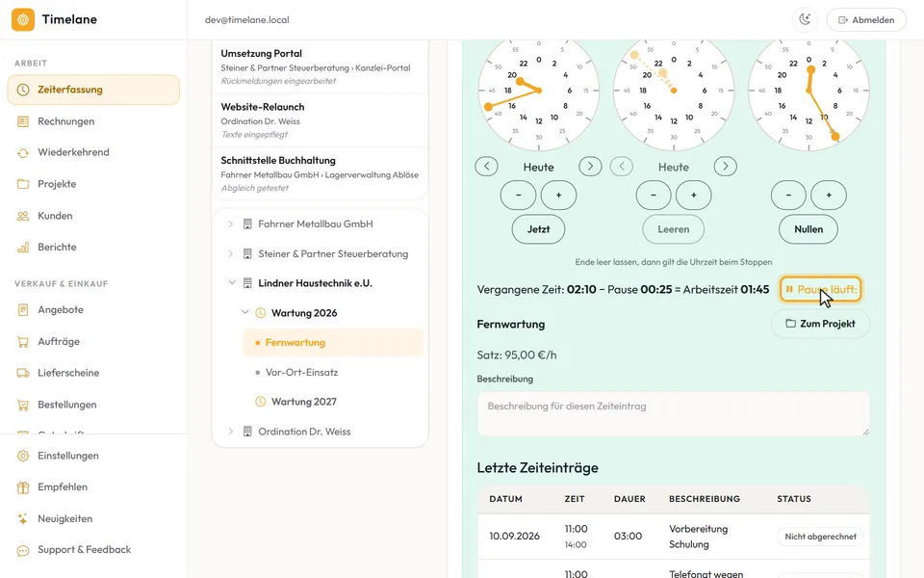Click the Kunden people icon
This screenshot has height=578, width=924.
[x=23, y=216]
